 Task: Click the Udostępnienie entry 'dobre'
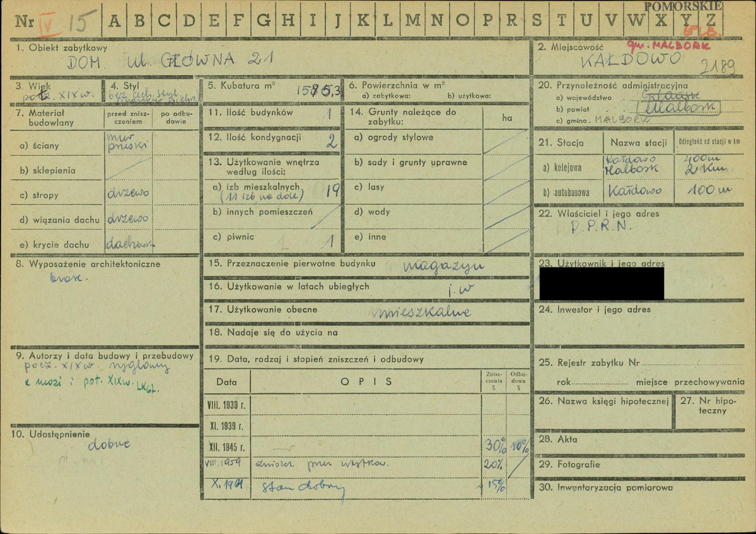pos(109,444)
